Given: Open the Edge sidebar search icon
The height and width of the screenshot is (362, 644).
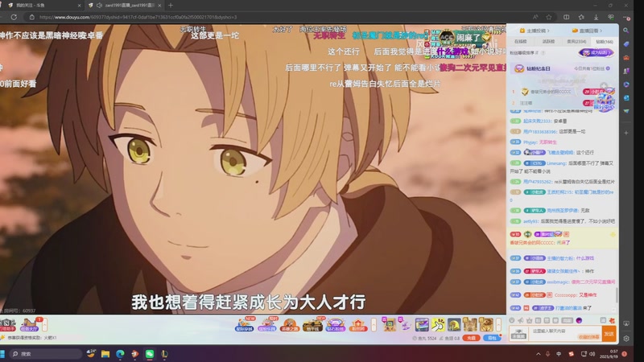Looking at the screenshot, I should [626, 31].
